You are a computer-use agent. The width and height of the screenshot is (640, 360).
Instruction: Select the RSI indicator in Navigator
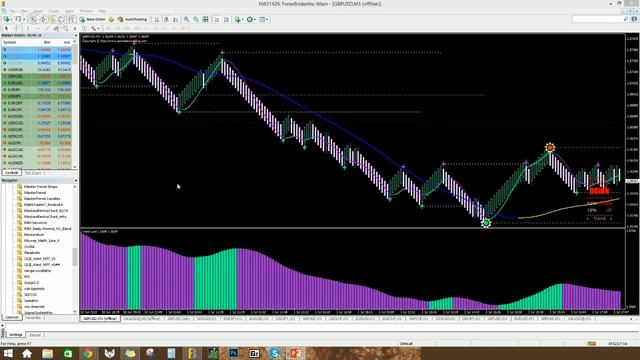pos(27,277)
